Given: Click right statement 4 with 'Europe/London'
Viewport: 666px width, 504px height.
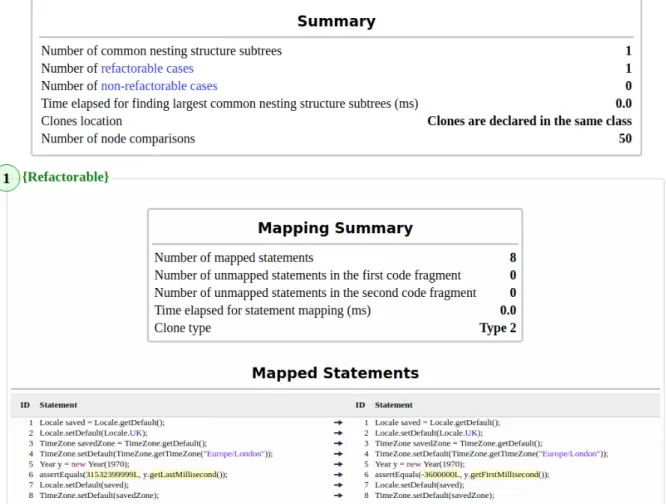Looking at the screenshot, I should (491, 454).
